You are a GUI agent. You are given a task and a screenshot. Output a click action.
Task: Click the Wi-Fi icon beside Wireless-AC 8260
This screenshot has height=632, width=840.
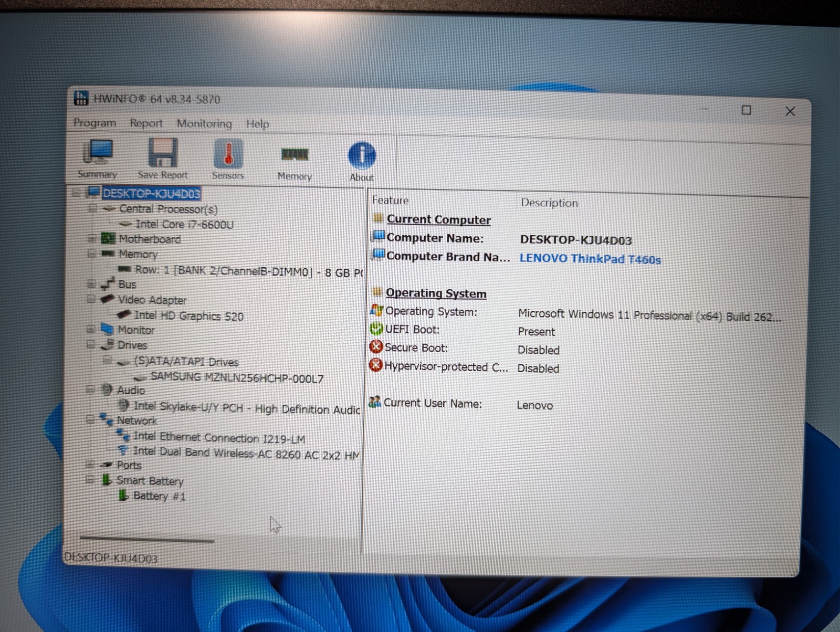click(123, 450)
